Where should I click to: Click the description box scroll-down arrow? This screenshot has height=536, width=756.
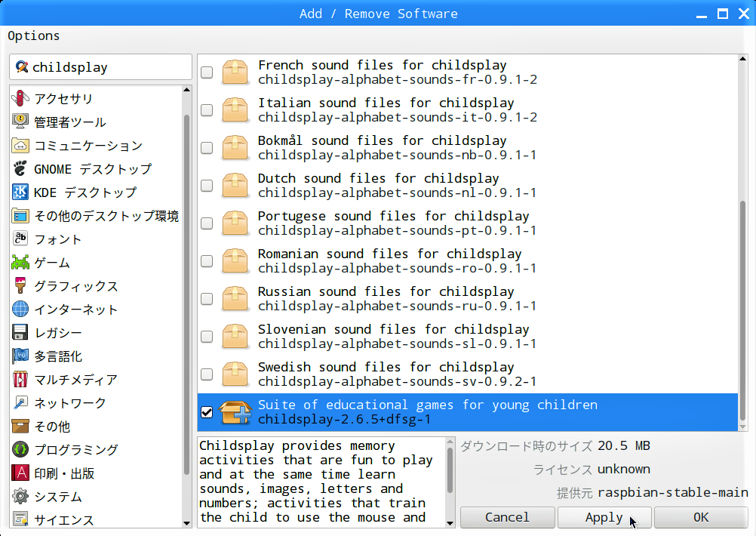click(450, 523)
